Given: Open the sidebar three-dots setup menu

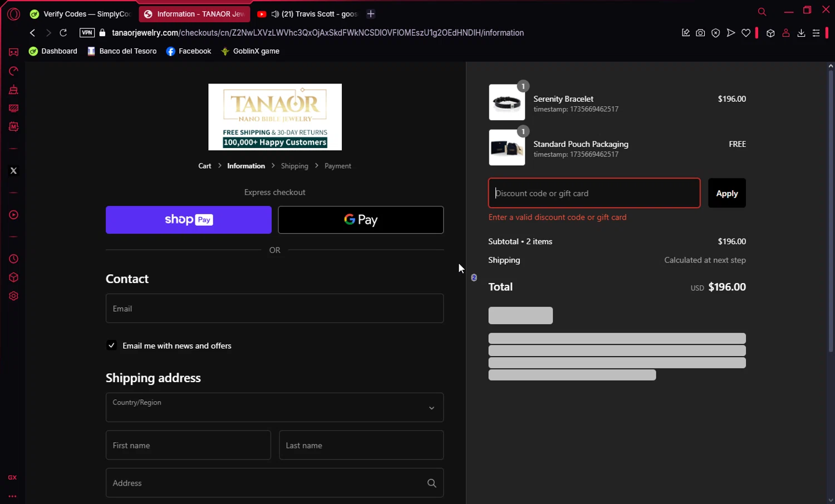Looking at the screenshot, I should pos(12,496).
